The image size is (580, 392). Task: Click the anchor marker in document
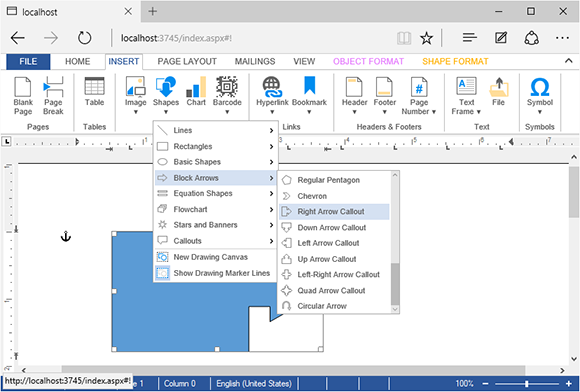(65, 236)
